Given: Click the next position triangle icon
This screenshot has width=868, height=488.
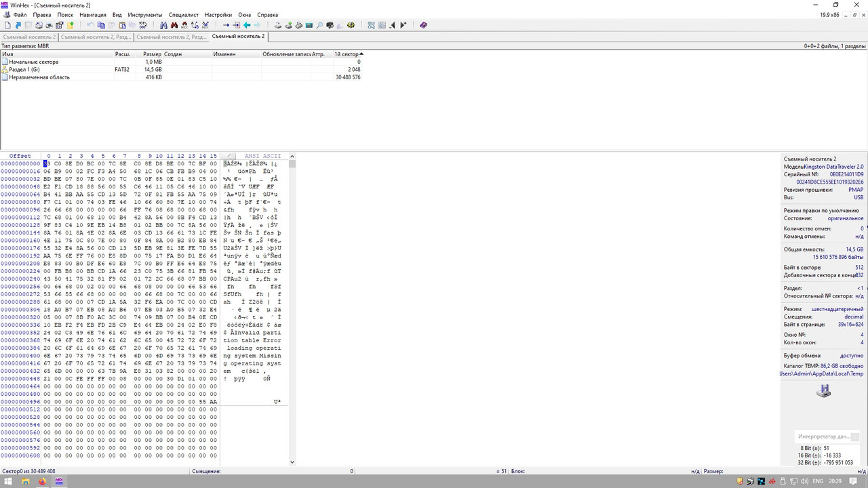Looking at the screenshot, I should [x=403, y=25].
